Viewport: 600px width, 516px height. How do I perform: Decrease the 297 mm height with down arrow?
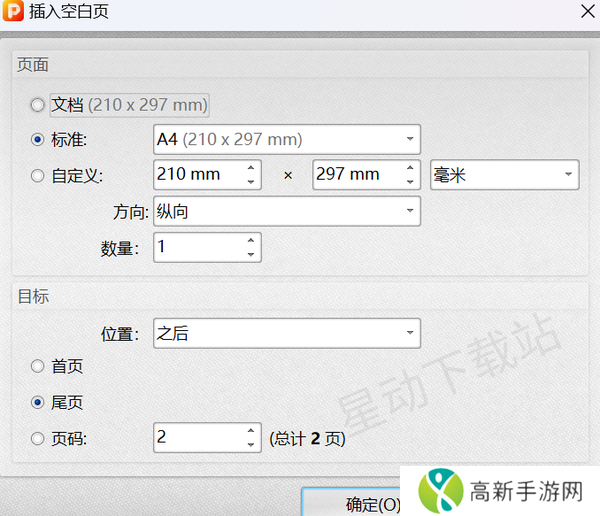[x=410, y=182]
